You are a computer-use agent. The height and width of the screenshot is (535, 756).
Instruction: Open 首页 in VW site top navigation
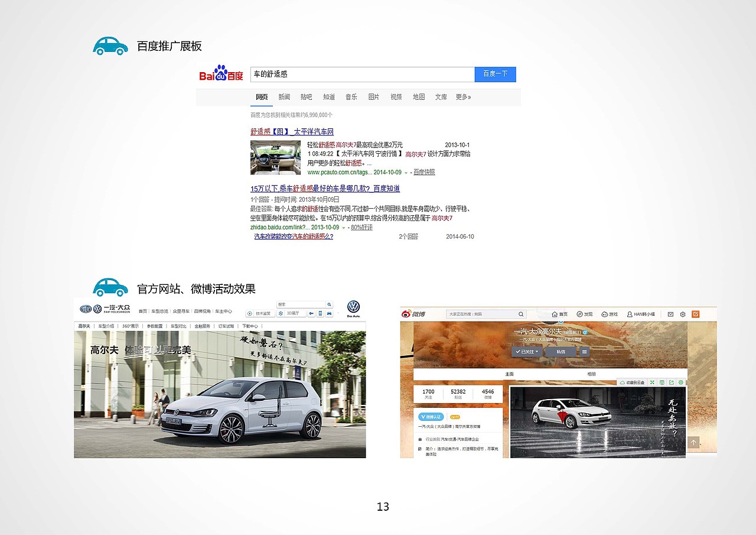click(x=143, y=312)
